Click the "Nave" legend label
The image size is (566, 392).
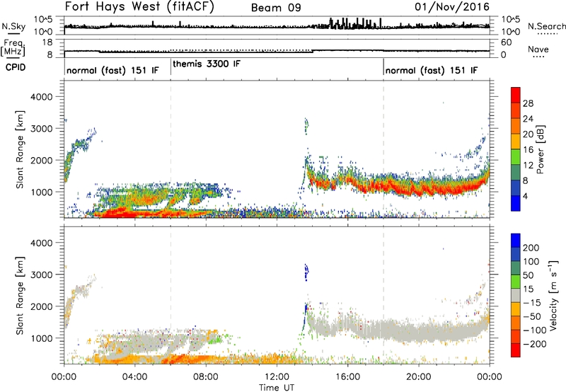(538, 49)
